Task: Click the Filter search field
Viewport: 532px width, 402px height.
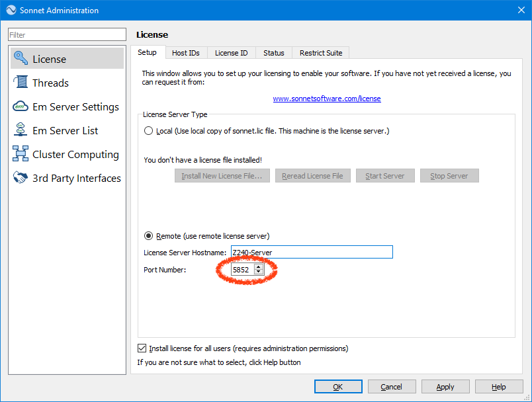Action: coord(67,34)
